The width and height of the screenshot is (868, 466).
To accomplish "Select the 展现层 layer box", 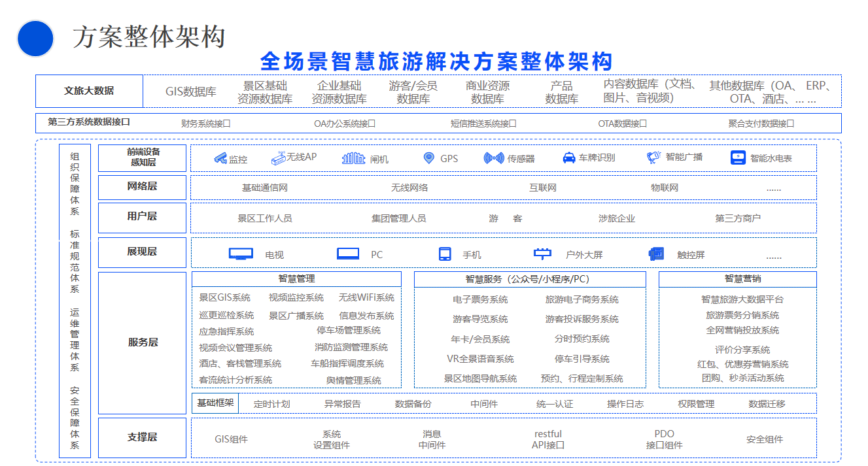I will pyautogui.click(x=143, y=252).
